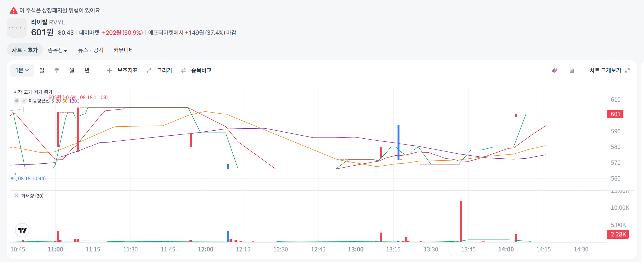
Task: Click the tall red volume bar near 13:45
Action: [461, 221]
